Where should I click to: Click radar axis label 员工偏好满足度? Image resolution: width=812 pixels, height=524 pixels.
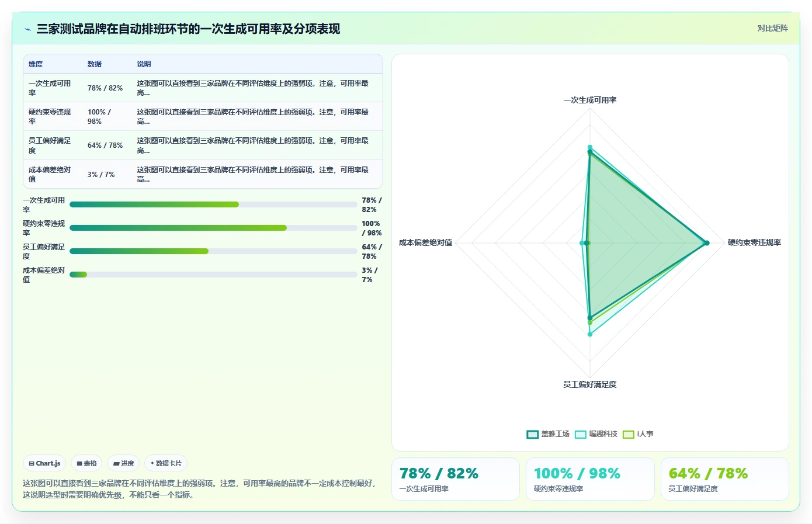pos(590,384)
